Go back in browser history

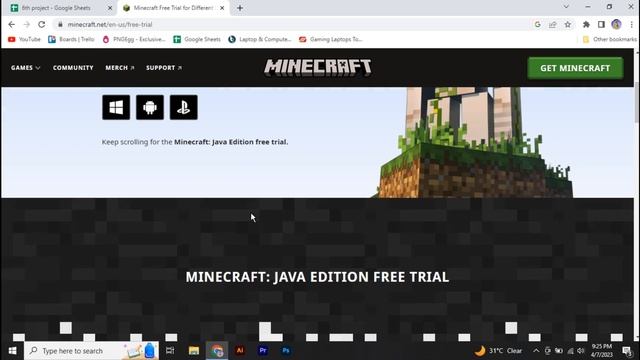click(11, 24)
